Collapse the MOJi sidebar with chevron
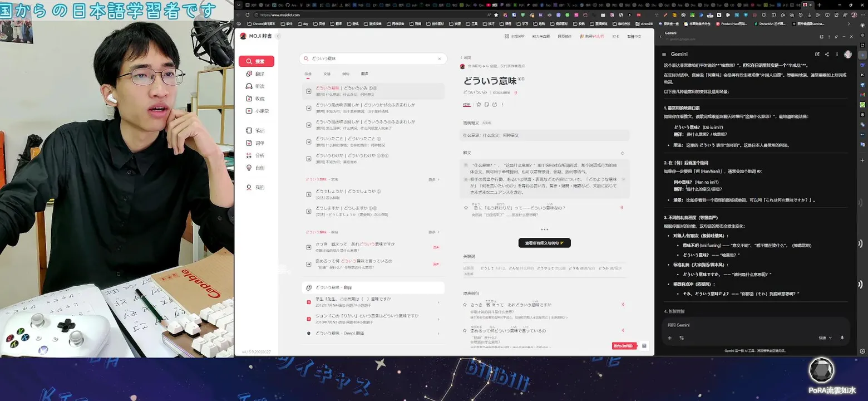 point(278,36)
